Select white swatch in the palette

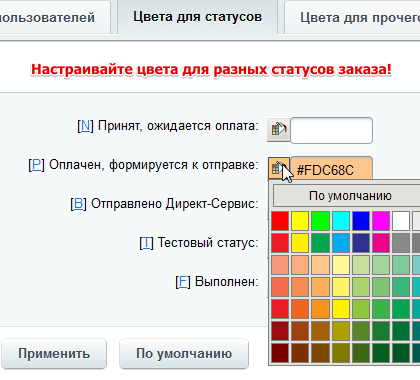click(x=401, y=221)
